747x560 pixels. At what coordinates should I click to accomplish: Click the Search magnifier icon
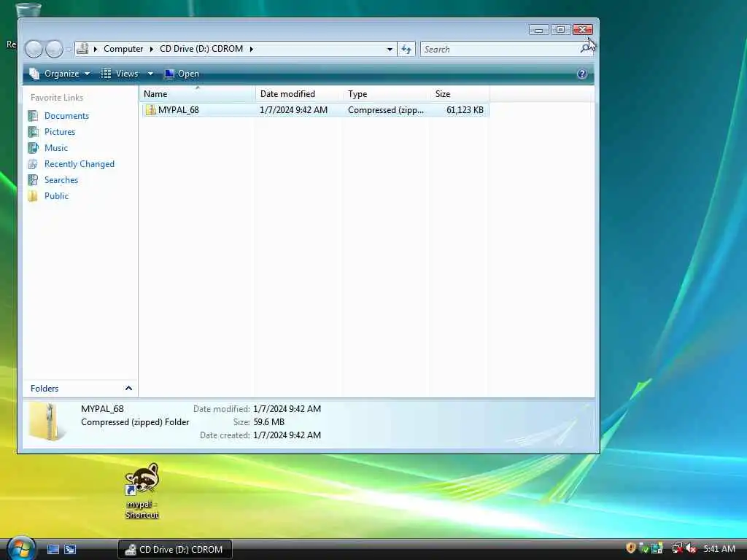[x=586, y=49]
